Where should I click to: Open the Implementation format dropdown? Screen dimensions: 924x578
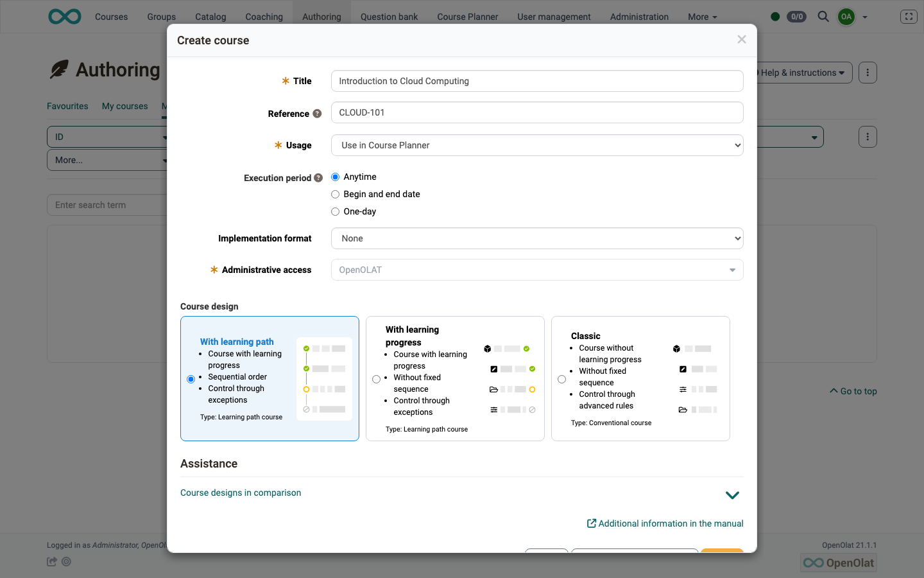[537, 238]
